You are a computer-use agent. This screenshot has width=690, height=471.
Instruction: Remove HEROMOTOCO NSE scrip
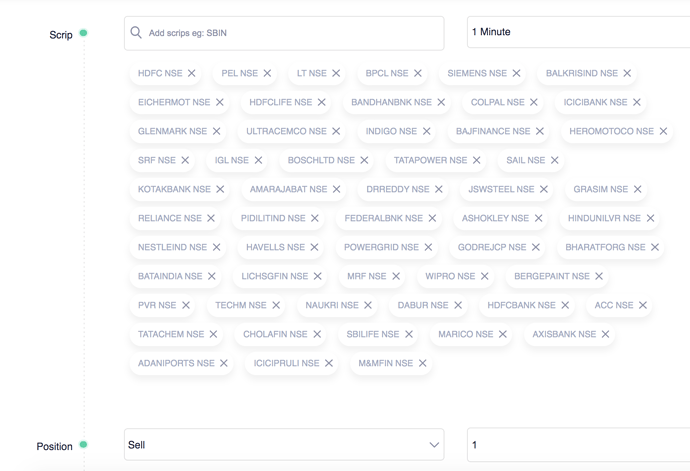point(663,131)
